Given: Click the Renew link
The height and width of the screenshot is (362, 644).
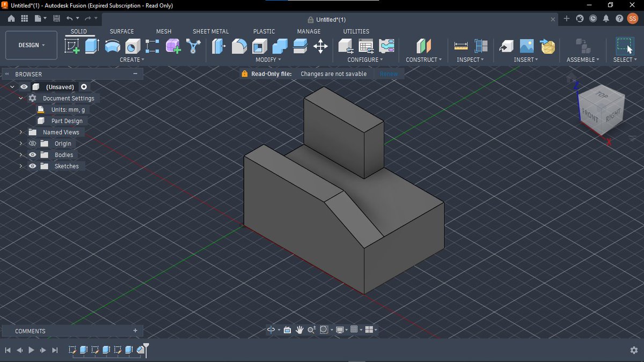Looking at the screenshot, I should (389, 74).
